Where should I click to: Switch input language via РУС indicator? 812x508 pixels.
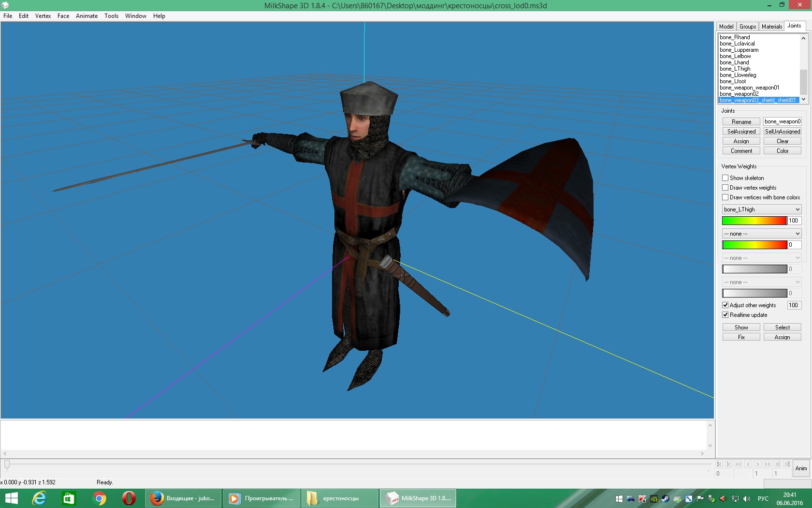[763, 499]
